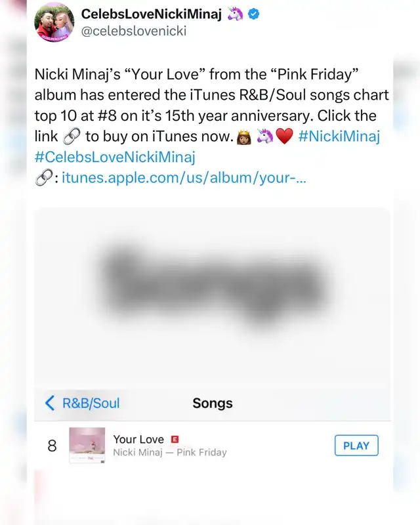Click the unicorn emoji beside account name

[235, 14]
